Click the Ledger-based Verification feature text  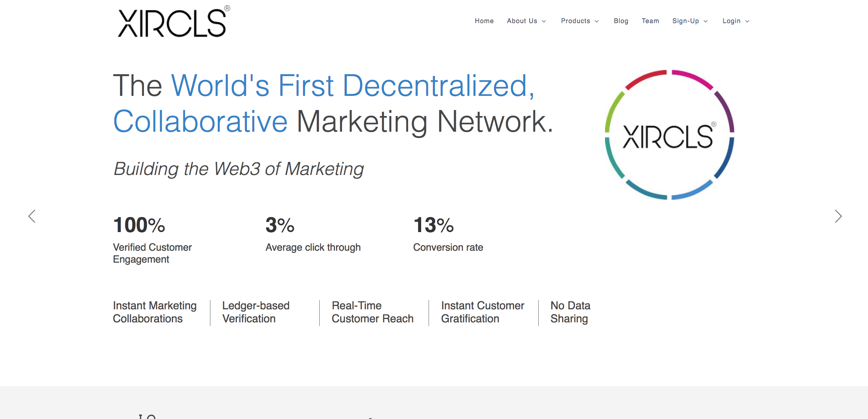(x=256, y=312)
